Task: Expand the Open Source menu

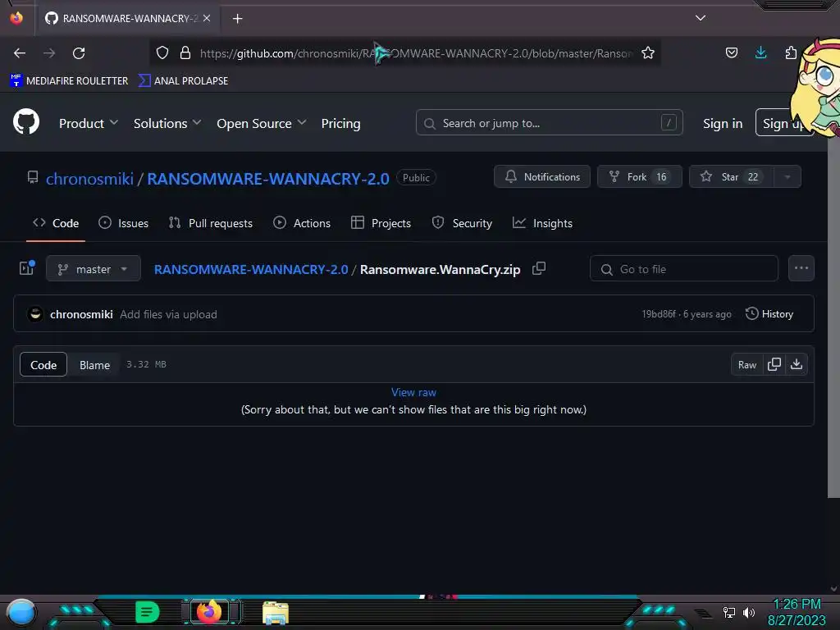Action: pyautogui.click(x=262, y=123)
